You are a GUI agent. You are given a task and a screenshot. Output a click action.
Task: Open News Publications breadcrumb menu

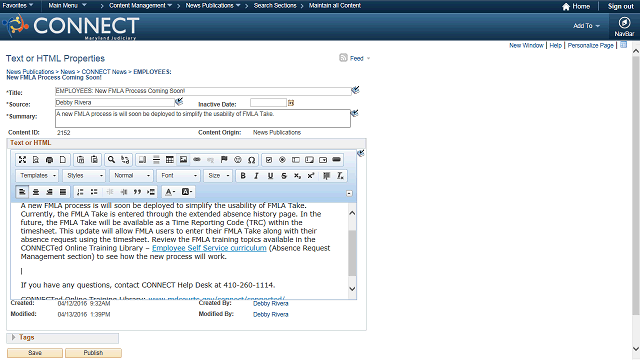[213, 6]
